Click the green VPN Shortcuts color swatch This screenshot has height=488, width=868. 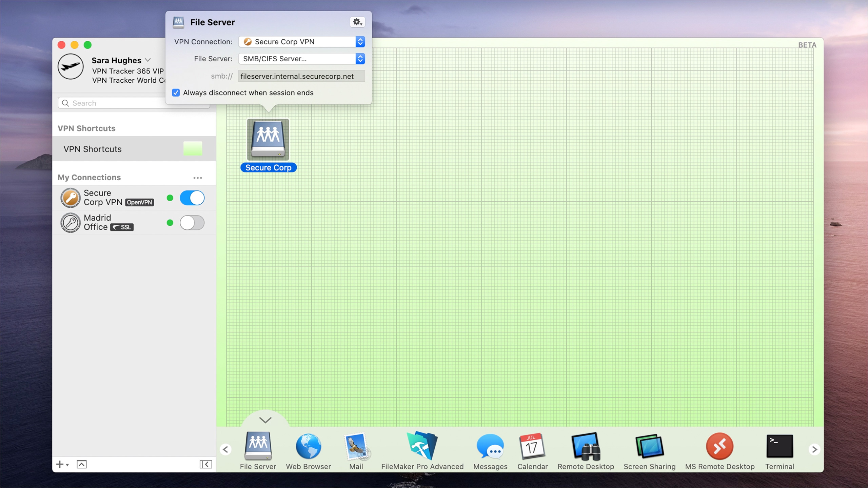tap(193, 149)
